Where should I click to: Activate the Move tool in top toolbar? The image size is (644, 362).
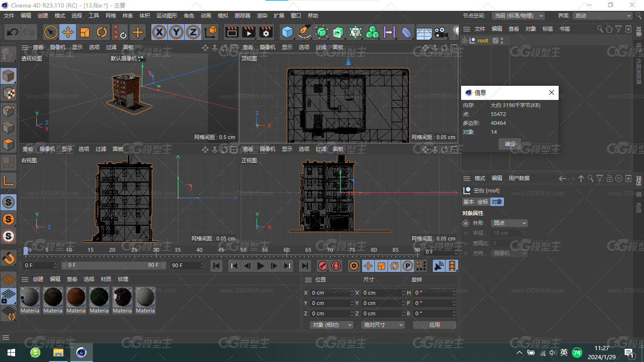pos(68,32)
